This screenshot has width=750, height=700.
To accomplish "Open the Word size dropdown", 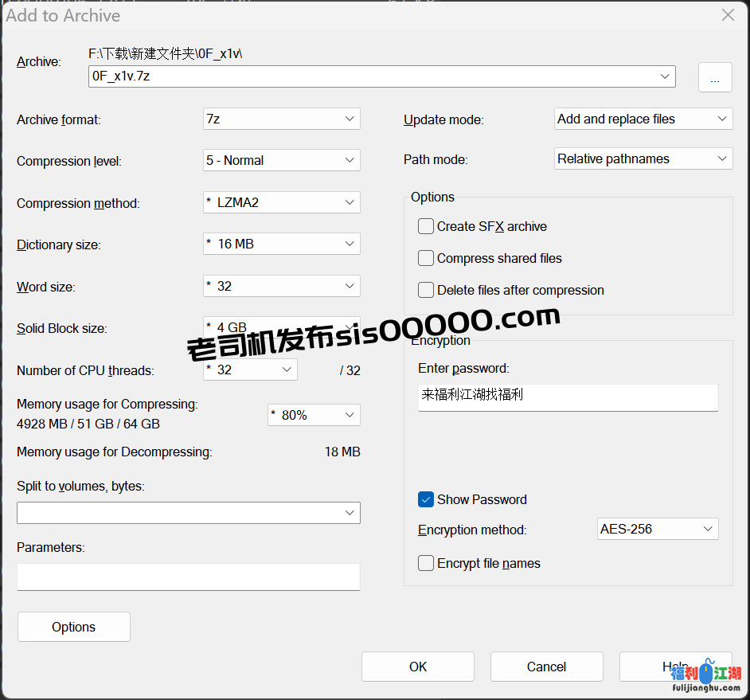I will tap(282, 286).
